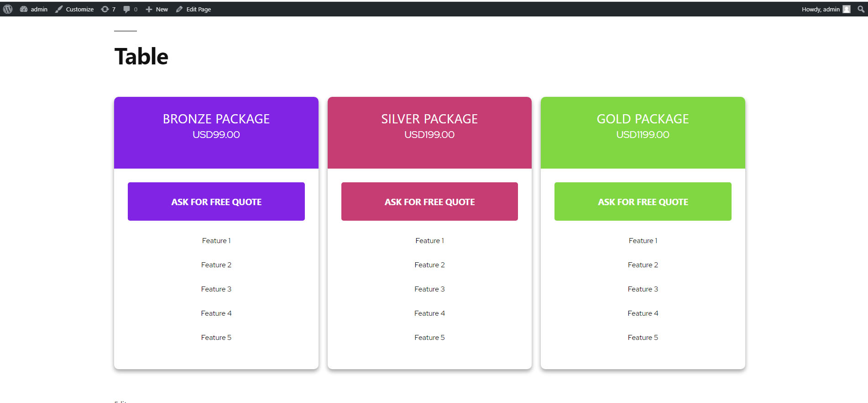The image size is (868, 403).
Task: Click Gold Ask For Free Quote button
Action: tap(643, 201)
